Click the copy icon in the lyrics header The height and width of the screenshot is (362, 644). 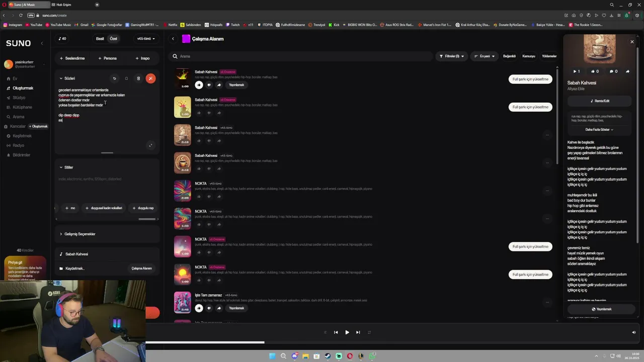(126, 78)
